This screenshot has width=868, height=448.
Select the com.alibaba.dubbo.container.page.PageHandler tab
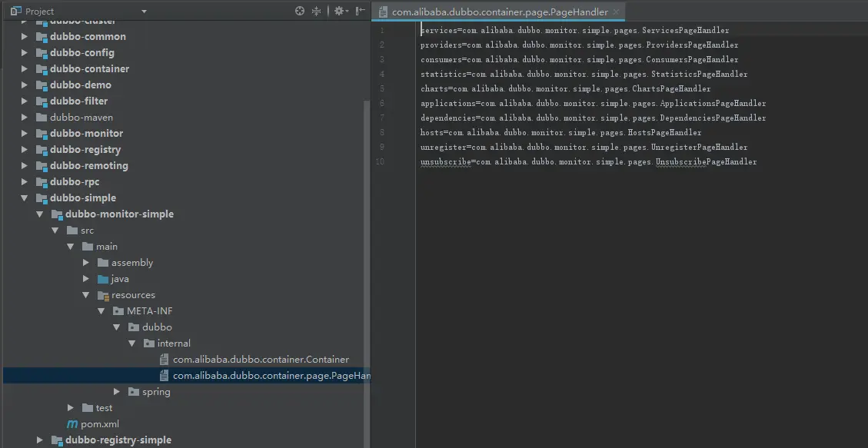[x=499, y=12]
